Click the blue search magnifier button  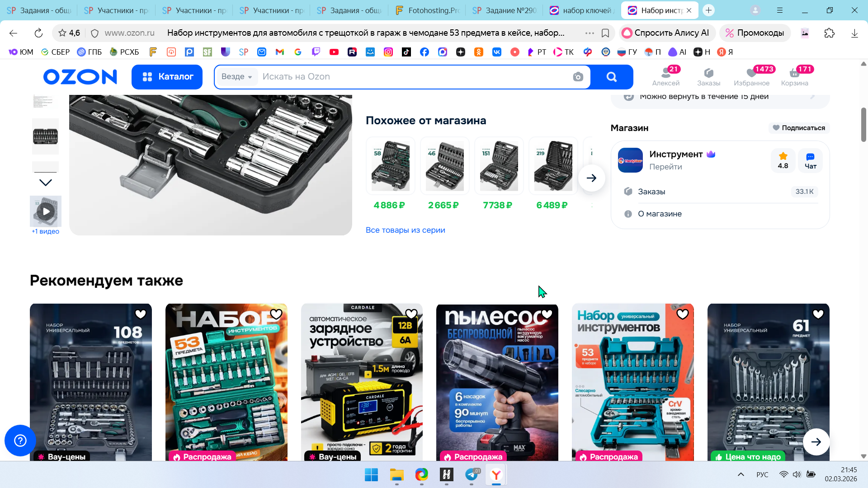(611, 77)
